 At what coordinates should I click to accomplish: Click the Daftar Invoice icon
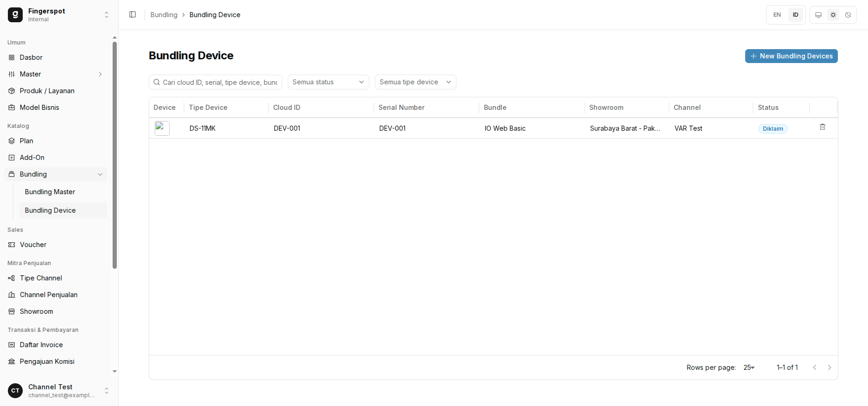(12, 345)
